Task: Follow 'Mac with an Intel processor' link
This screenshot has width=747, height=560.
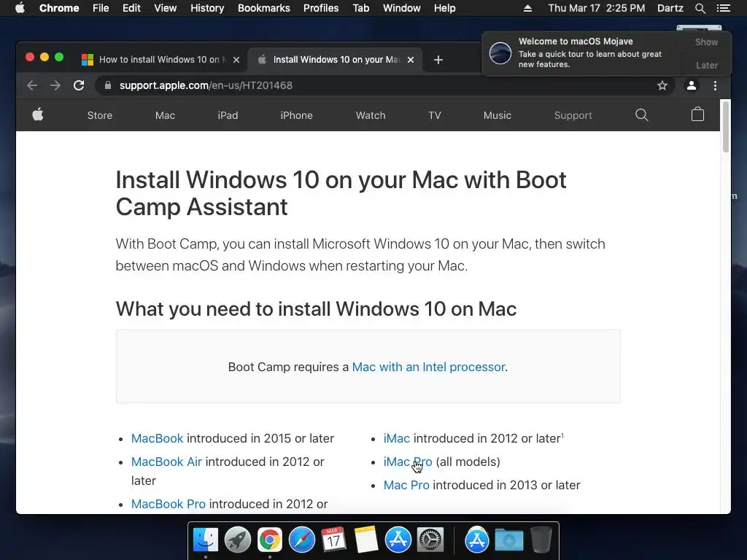Action: 428,367
